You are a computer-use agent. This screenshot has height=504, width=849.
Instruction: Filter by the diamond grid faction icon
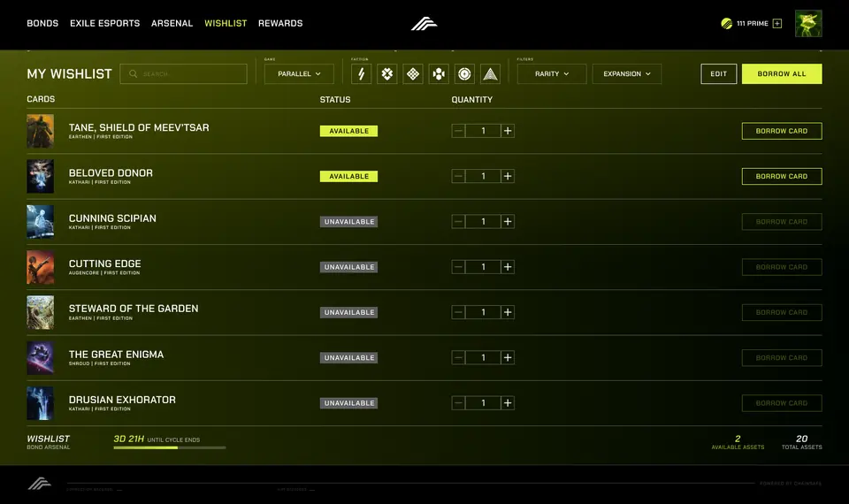coord(413,73)
